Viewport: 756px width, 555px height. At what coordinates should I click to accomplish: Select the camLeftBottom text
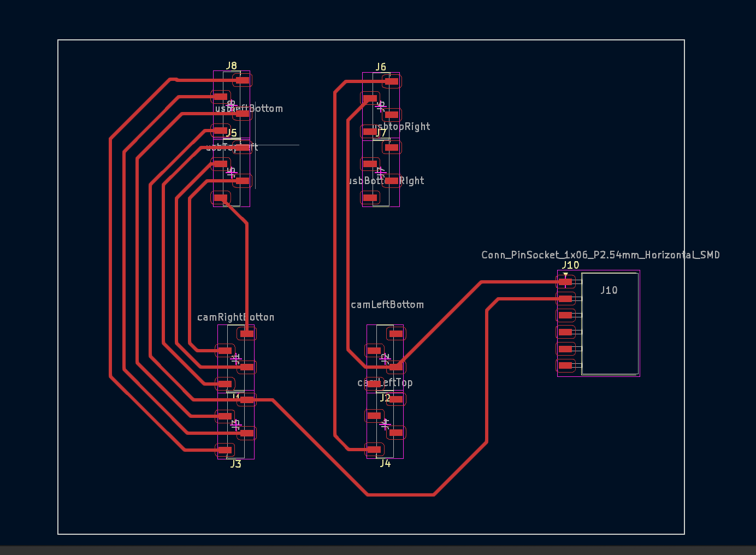click(x=387, y=305)
